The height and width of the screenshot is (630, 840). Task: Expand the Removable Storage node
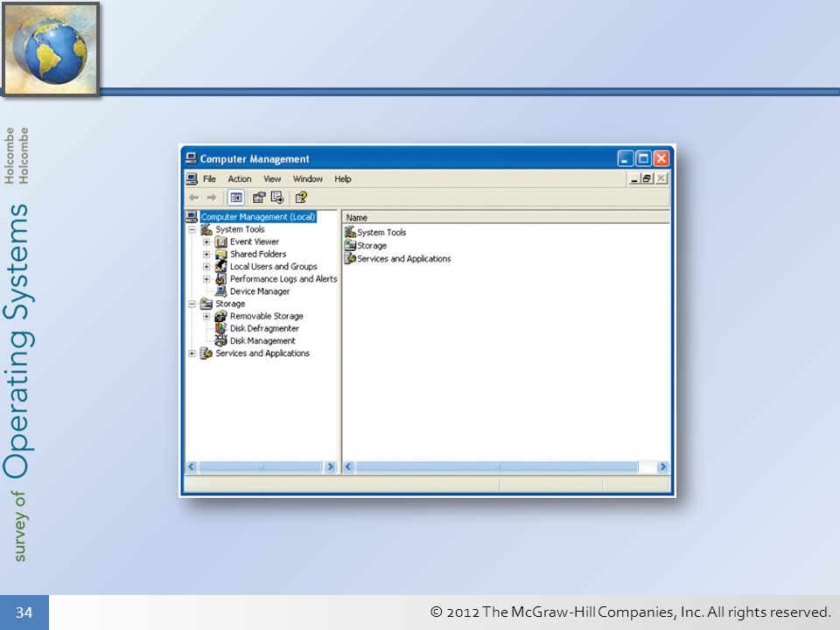(x=206, y=316)
